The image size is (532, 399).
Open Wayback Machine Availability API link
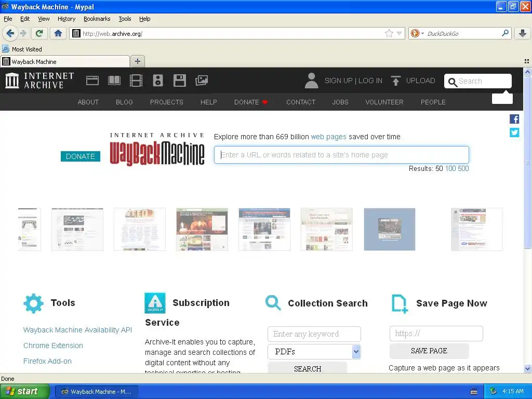[77, 330]
